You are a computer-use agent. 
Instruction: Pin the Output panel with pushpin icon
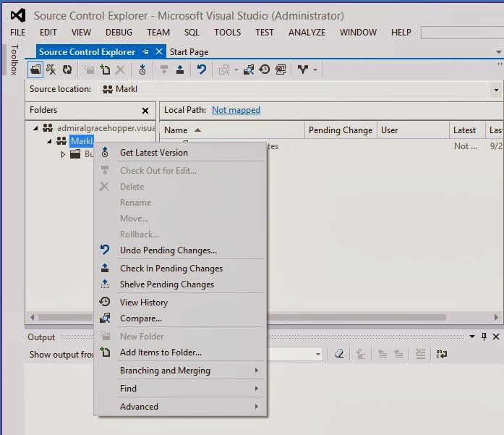pyautogui.click(x=484, y=337)
